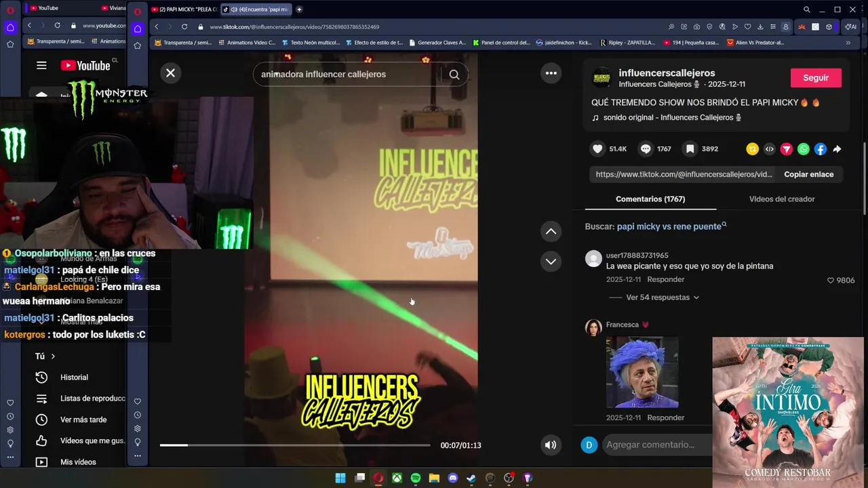Go back in the TikTok browser window

pyautogui.click(x=156, y=26)
